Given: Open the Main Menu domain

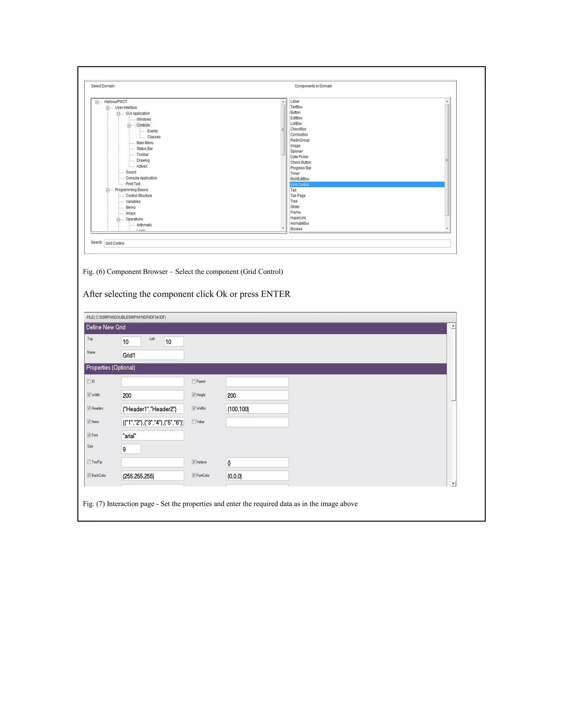Looking at the screenshot, I should 145,143.
